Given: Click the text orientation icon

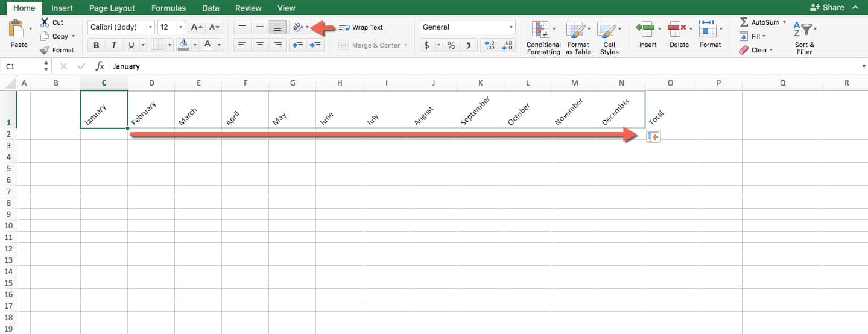Looking at the screenshot, I should pos(297,27).
